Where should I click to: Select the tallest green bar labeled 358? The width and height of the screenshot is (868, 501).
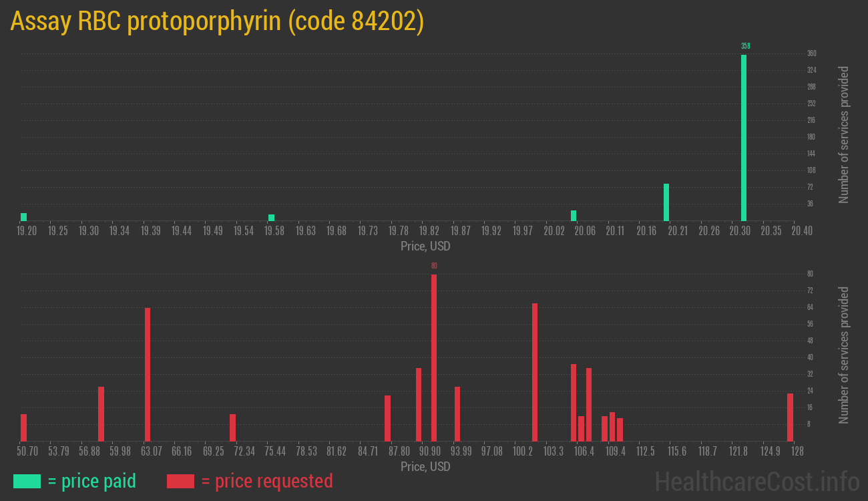[743, 134]
